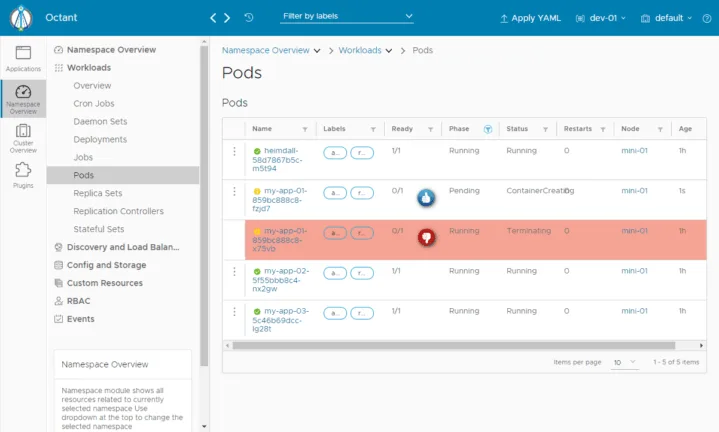Open Deployments in the nav
This screenshot has width=719, height=432.
[100, 139]
